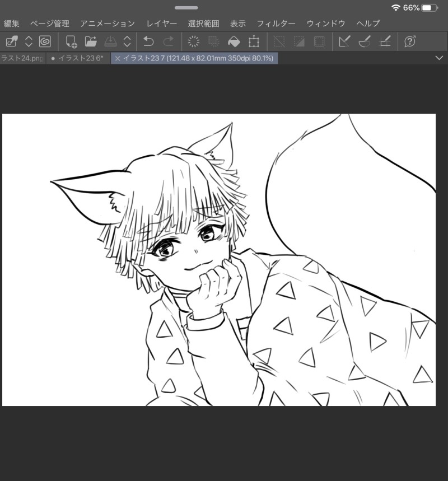Toggle the snap to ruler icon
448x481 pixels.
point(344,41)
